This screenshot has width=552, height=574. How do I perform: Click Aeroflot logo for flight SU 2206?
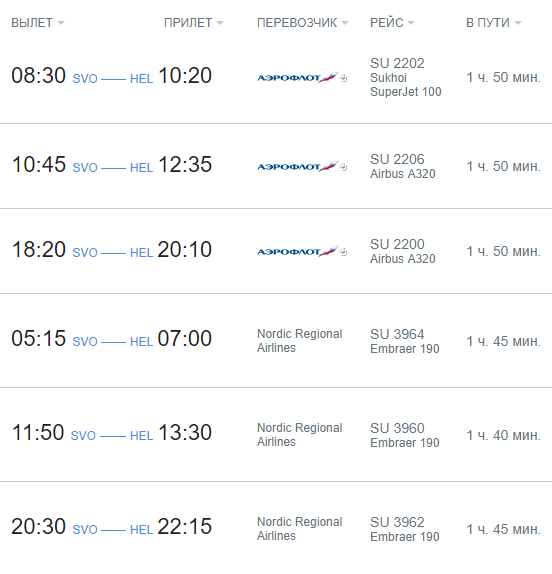(x=302, y=166)
